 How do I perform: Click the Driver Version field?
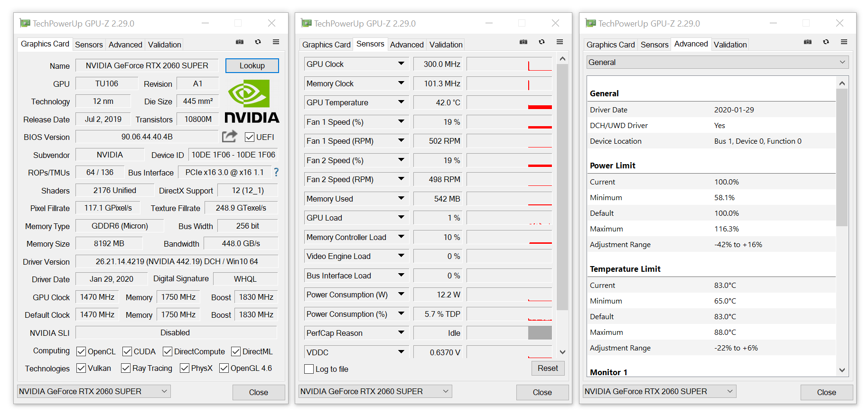[x=177, y=261]
